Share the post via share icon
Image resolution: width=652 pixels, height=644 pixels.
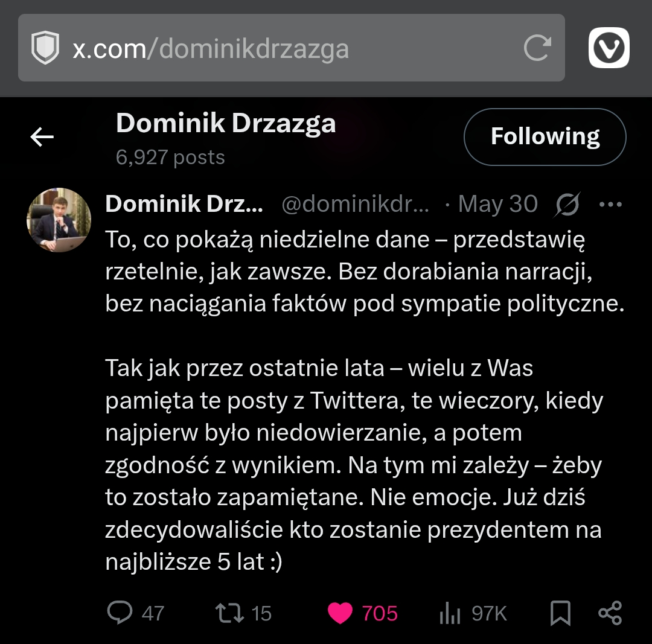coord(610,613)
